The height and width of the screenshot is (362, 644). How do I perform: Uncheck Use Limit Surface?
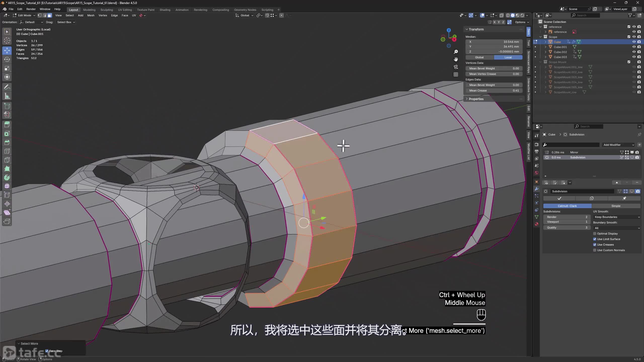tap(595, 239)
